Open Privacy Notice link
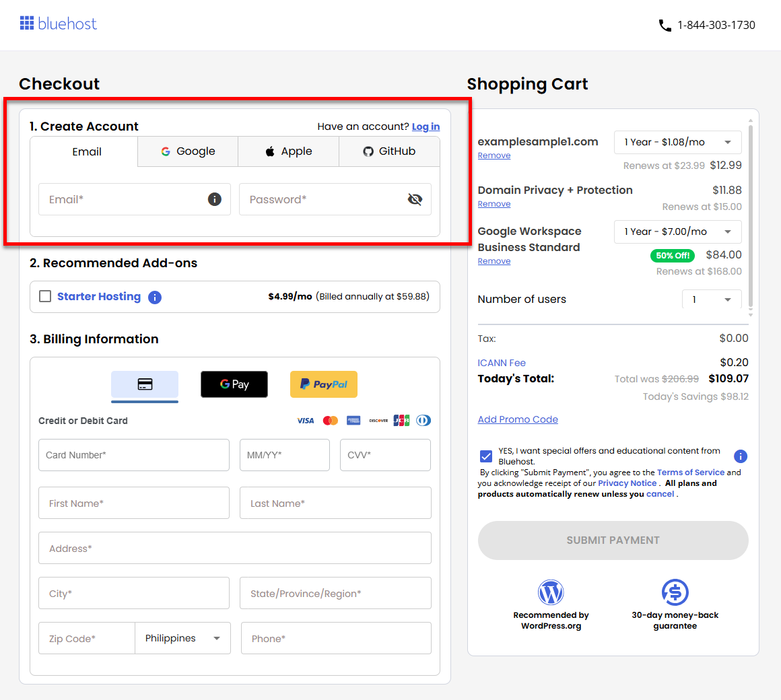 pos(627,483)
